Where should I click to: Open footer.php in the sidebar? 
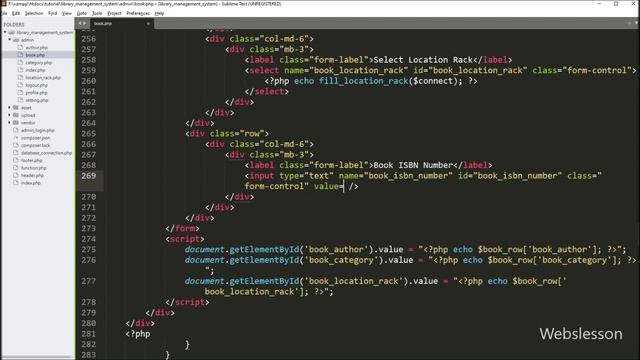(31, 160)
